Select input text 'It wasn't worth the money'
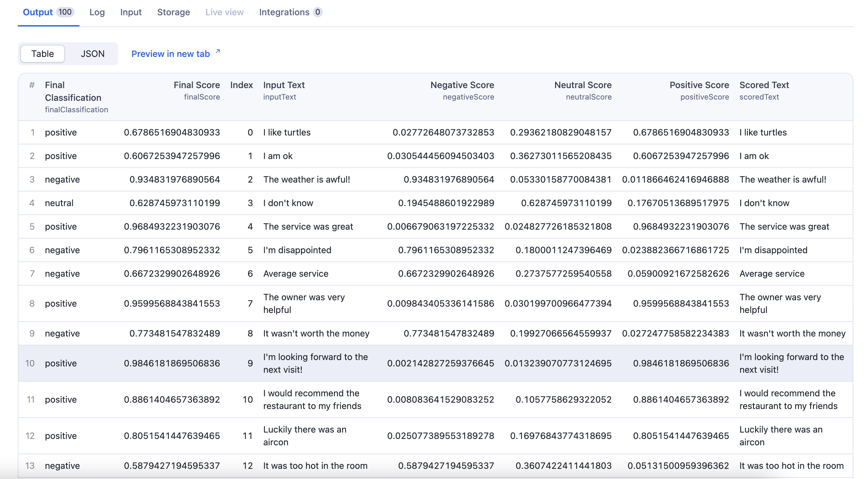This screenshot has width=868, height=479. 316,333
